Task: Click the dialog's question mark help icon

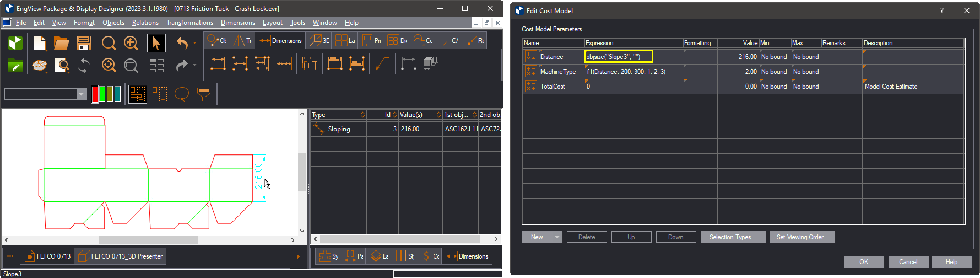Action: (941, 10)
